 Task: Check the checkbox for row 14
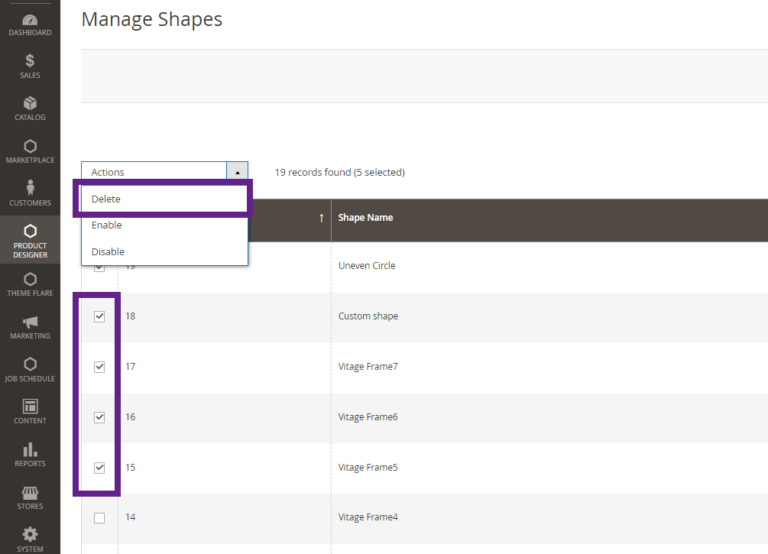[99, 518]
